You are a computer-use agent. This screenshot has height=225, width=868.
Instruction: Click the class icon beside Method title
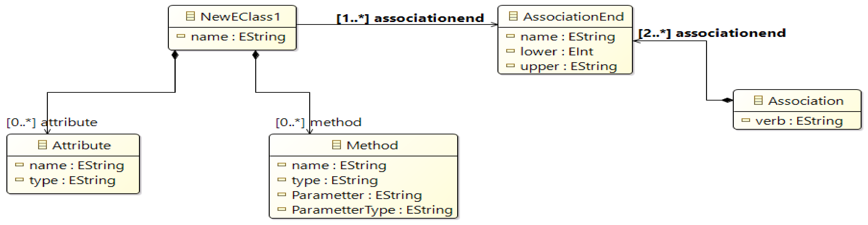336,145
